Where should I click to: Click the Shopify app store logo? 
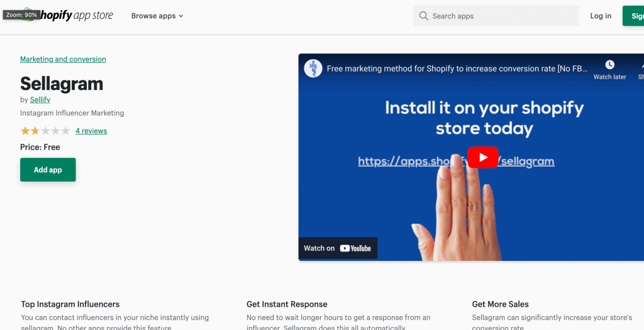click(x=68, y=16)
